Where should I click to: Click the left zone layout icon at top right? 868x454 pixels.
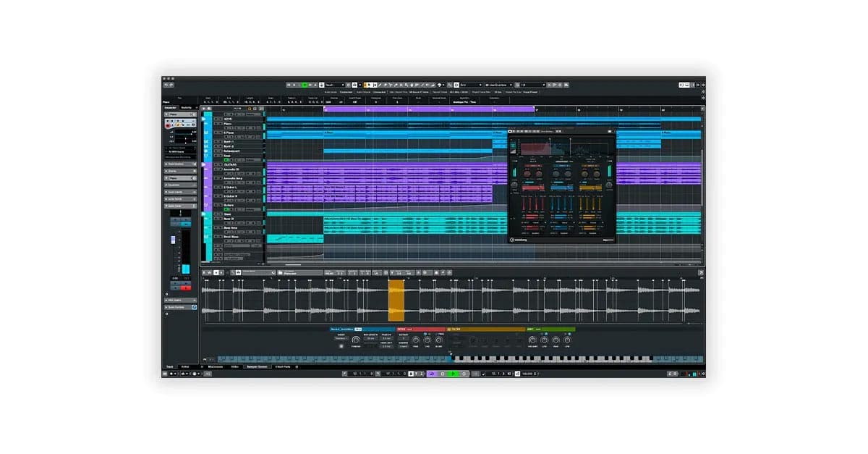[681, 85]
